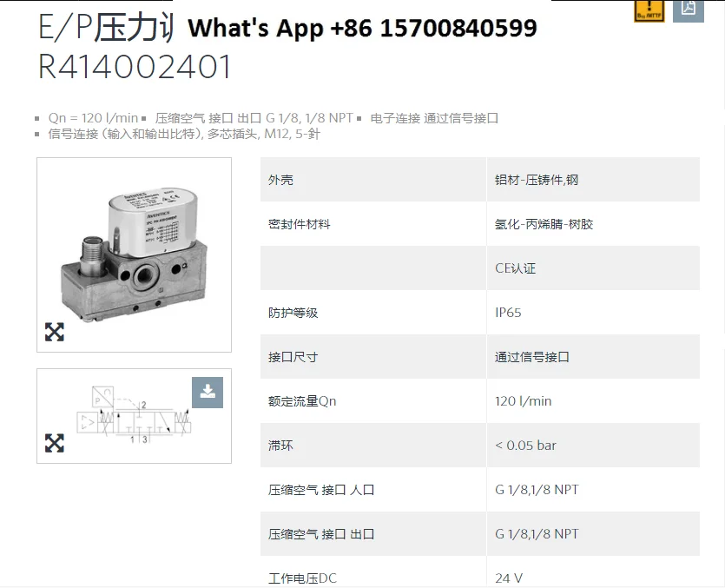Click the pneumatic circuit symbol drawing
Viewport: 725px width, 588px height.
point(134,415)
